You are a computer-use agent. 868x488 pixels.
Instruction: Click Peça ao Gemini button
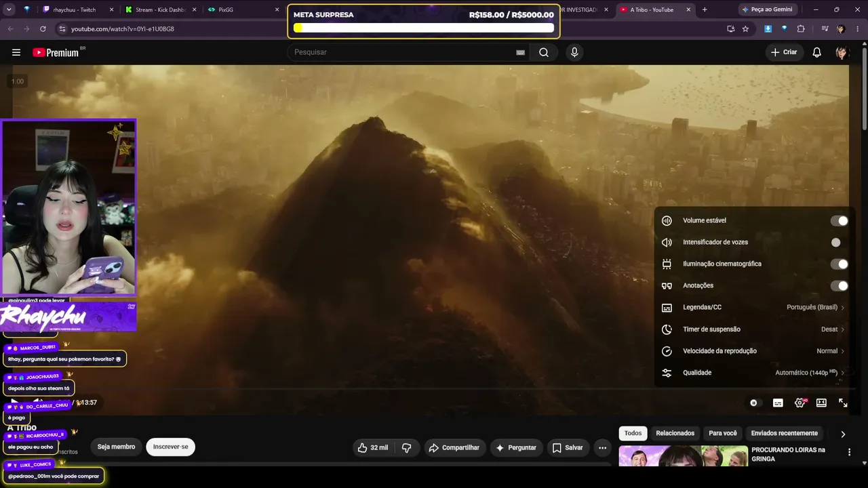[766, 9]
